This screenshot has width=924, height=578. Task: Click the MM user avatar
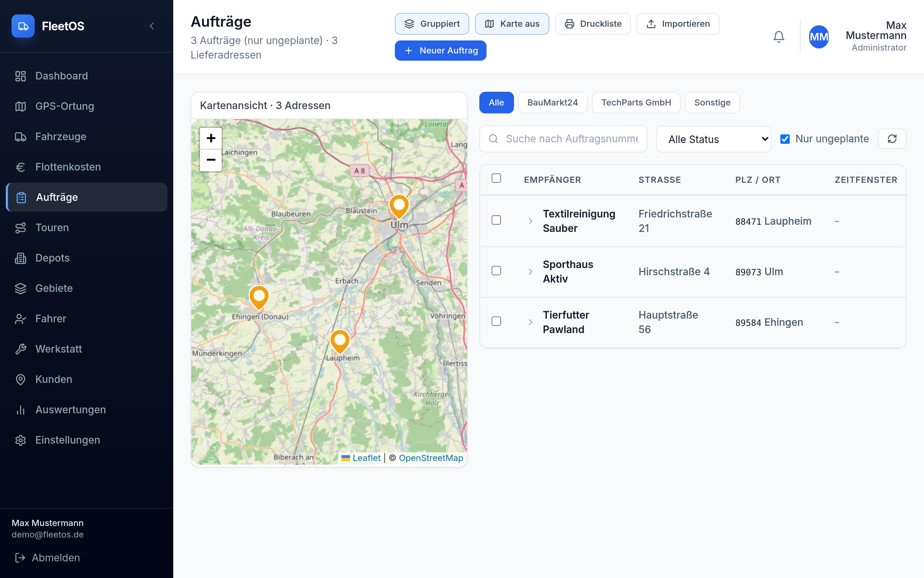tap(819, 37)
